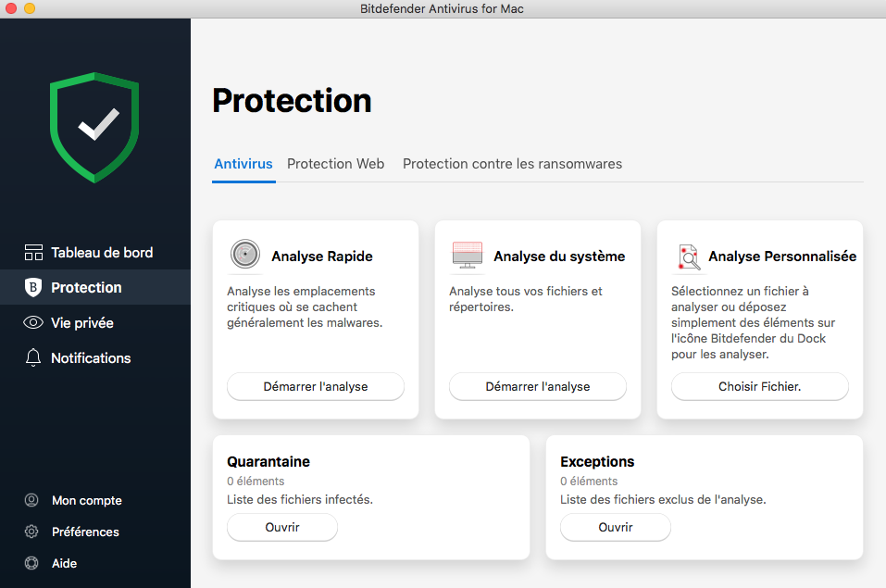Click the Préférences gear icon
The height and width of the screenshot is (588, 886).
click(31, 532)
